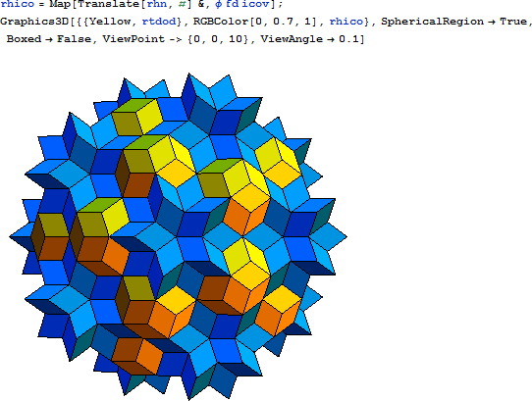The width and height of the screenshot is (532, 401).
Task: Click the # slot symbol in Translate
Action: [181, 4]
